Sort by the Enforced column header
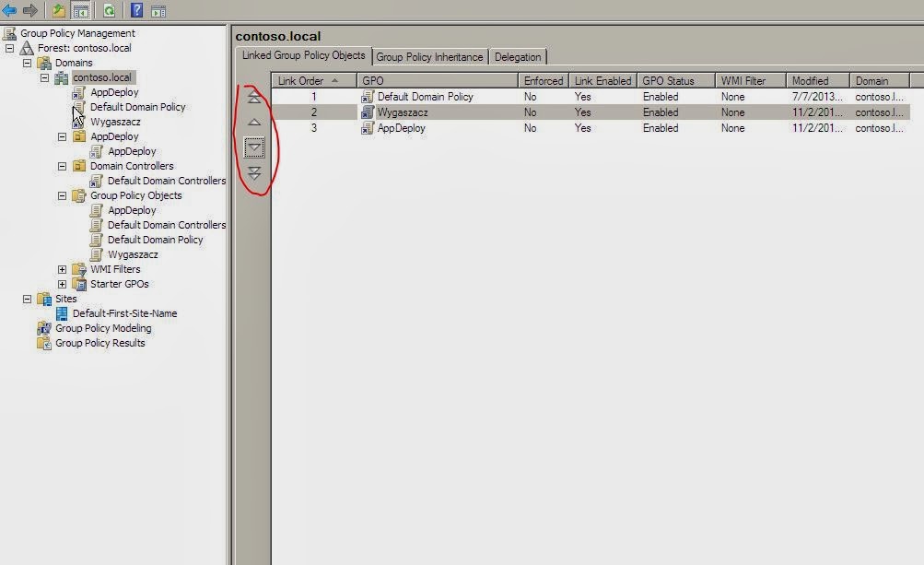Screen dimensions: 924x565 click(544, 81)
